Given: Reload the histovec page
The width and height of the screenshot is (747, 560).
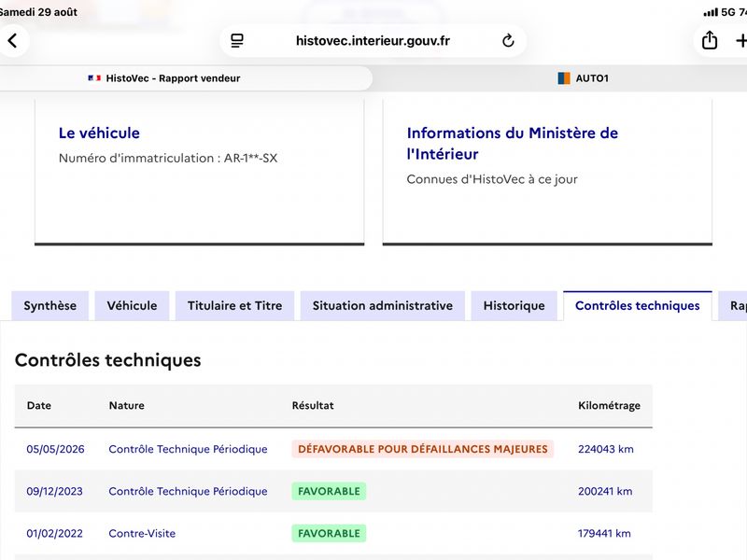Looking at the screenshot, I should (x=508, y=41).
